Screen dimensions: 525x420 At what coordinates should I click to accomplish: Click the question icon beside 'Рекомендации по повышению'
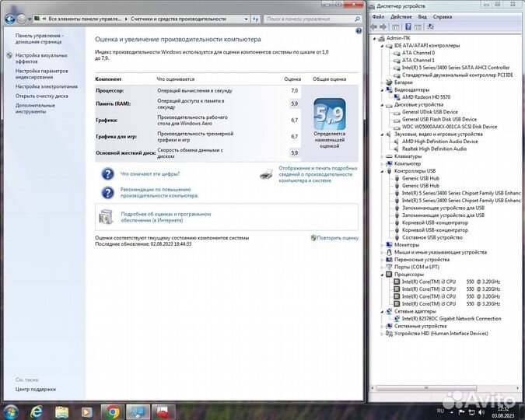(x=107, y=193)
